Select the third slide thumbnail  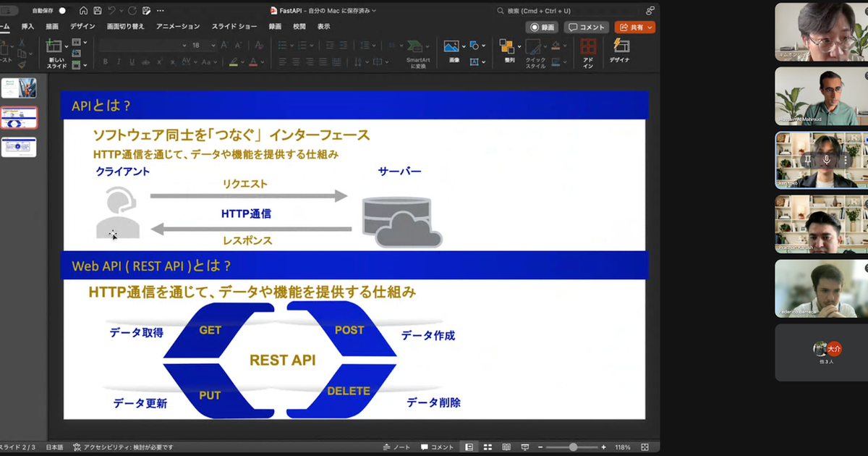pyautogui.click(x=20, y=146)
